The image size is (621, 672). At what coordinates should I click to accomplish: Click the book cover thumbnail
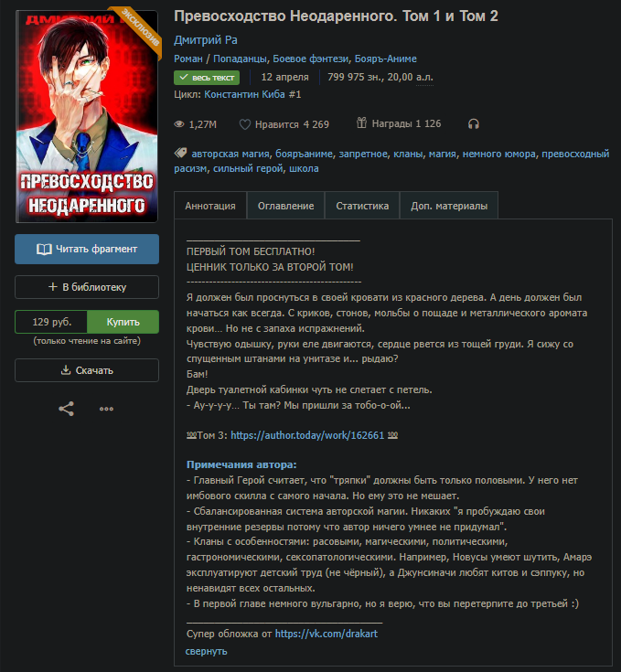(87, 117)
